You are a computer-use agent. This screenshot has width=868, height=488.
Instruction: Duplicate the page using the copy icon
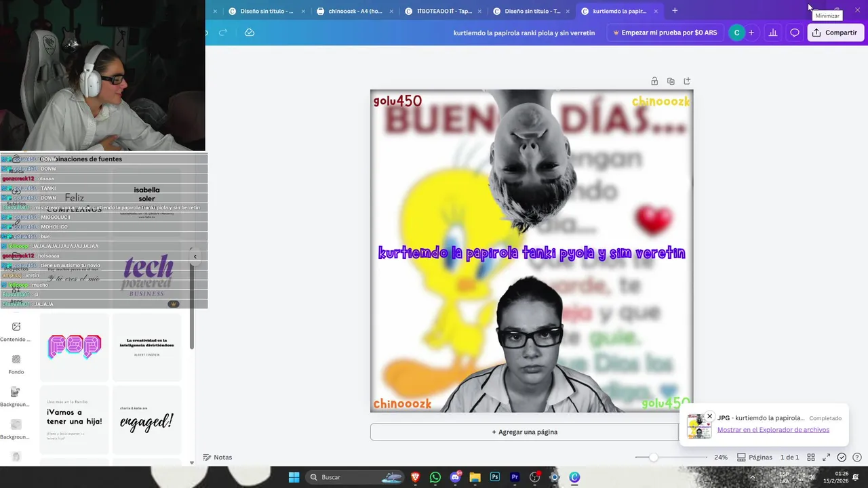(x=671, y=81)
